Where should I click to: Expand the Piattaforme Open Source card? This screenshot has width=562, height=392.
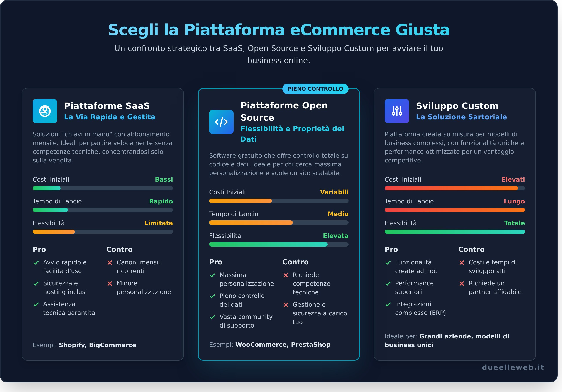point(279,225)
